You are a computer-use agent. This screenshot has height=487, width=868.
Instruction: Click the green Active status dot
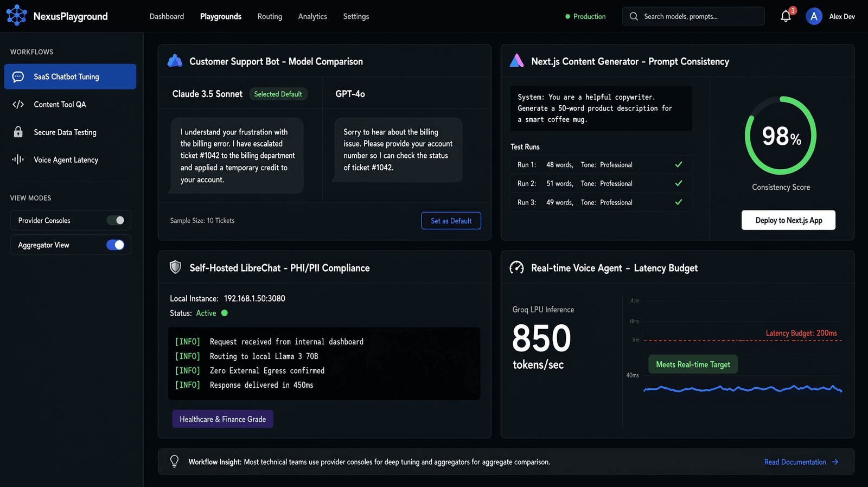click(225, 313)
